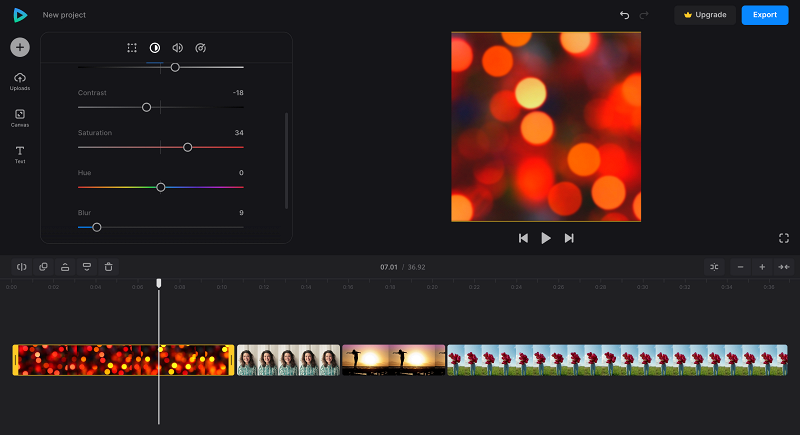The height and width of the screenshot is (435, 800).
Task: Select the red bokeh lights clip
Action: tap(123, 360)
